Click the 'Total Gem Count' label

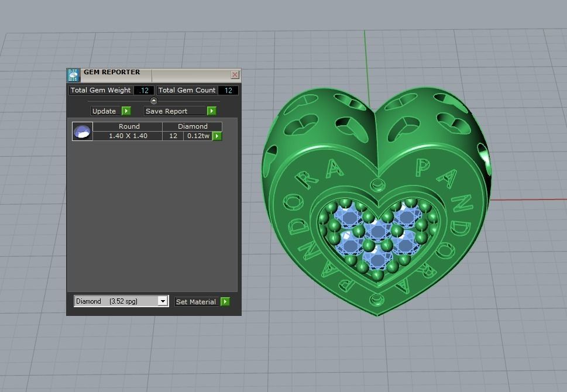(187, 91)
